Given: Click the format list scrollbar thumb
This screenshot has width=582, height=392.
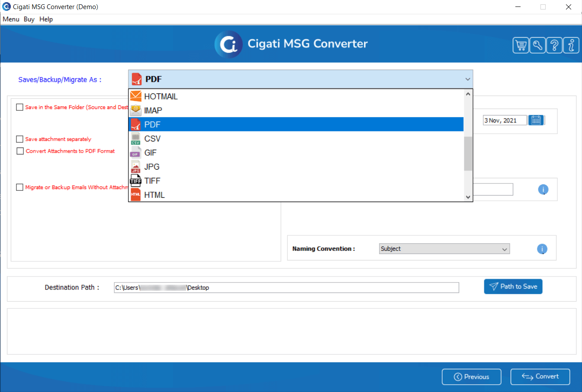Looking at the screenshot, I should [468, 154].
